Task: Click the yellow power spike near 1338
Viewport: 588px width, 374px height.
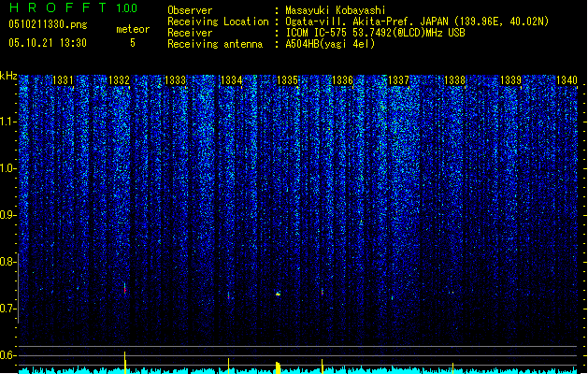Action: point(452,368)
